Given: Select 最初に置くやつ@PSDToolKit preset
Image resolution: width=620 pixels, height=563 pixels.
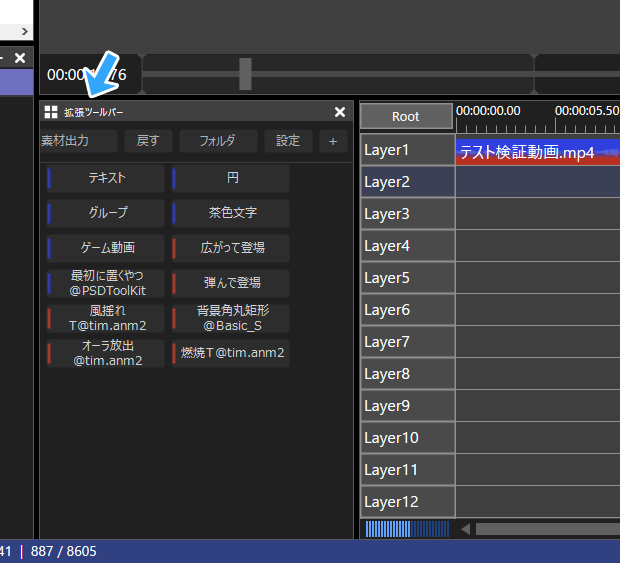Looking at the screenshot, I should pyautogui.click(x=106, y=283).
